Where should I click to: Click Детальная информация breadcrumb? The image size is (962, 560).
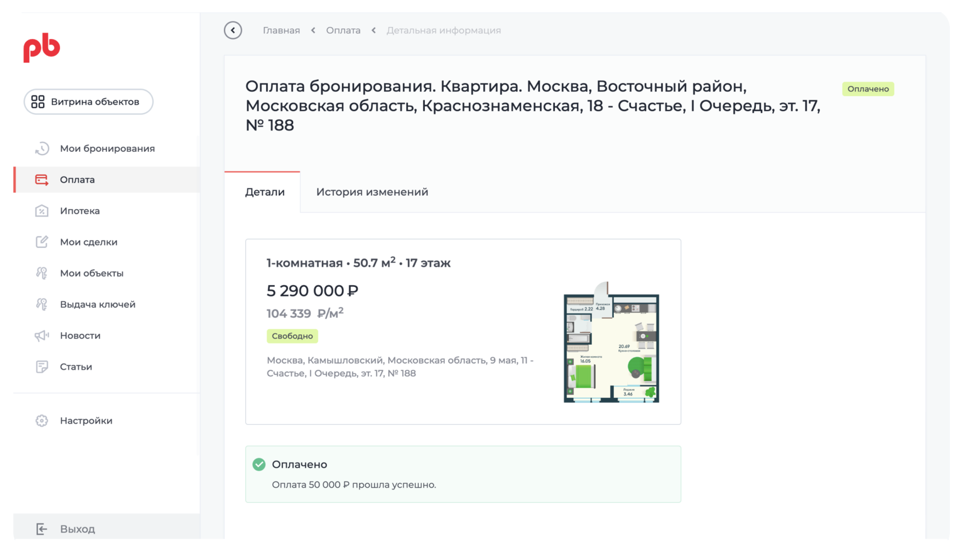(444, 30)
